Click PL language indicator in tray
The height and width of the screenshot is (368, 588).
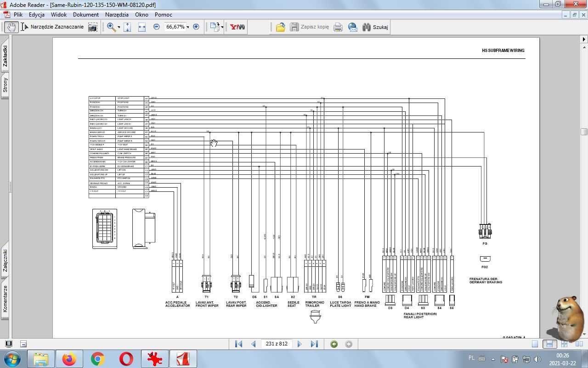[471, 358]
